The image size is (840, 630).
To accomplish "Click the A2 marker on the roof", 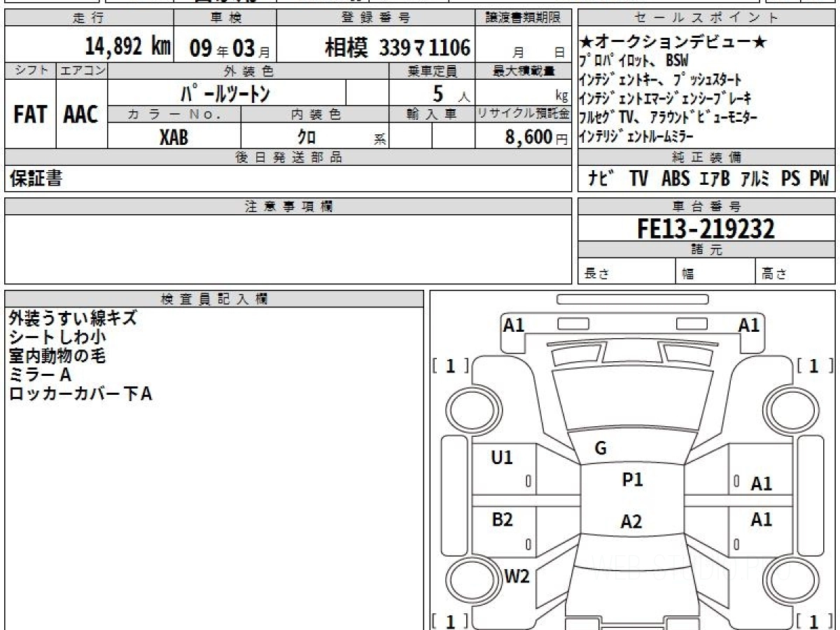I will point(631,521).
